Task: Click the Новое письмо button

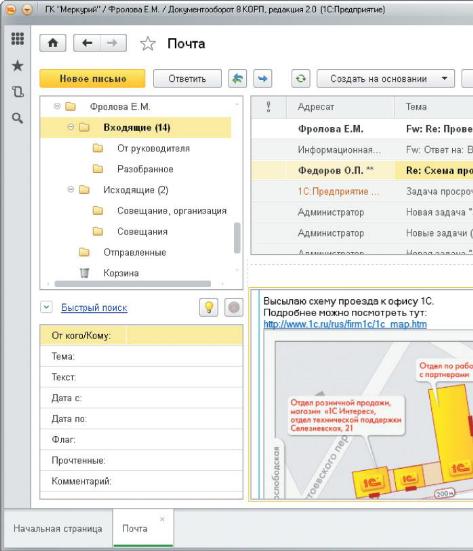Action: click(x=92, y=78)
